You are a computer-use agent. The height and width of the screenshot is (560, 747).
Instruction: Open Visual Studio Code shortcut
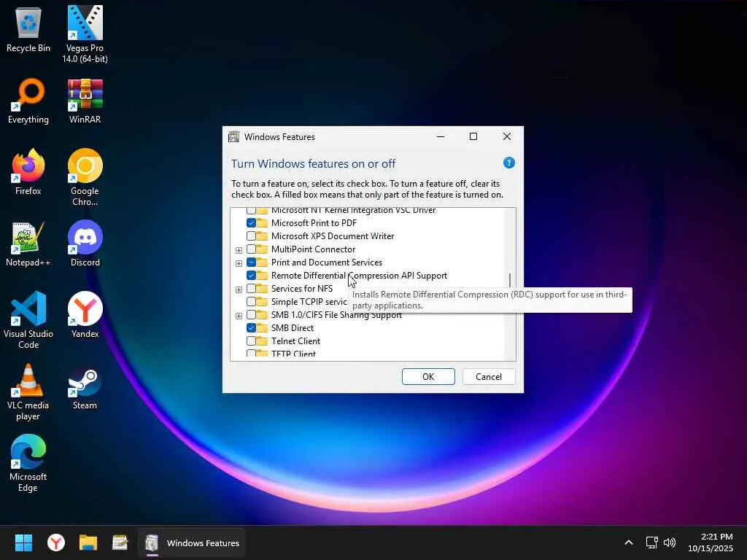click(28, 320)
